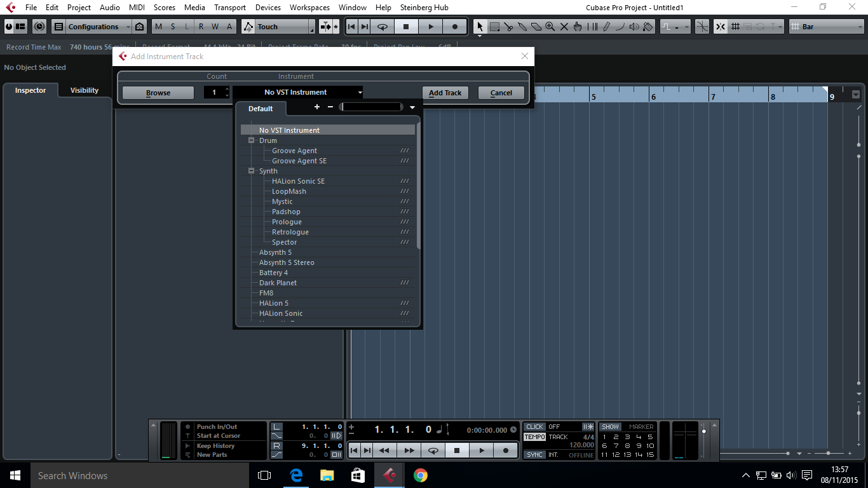The width and height of the screenshot is (868, 488).
Task: Select the Default tab in instrument list
Action: [x=261, y=109]
